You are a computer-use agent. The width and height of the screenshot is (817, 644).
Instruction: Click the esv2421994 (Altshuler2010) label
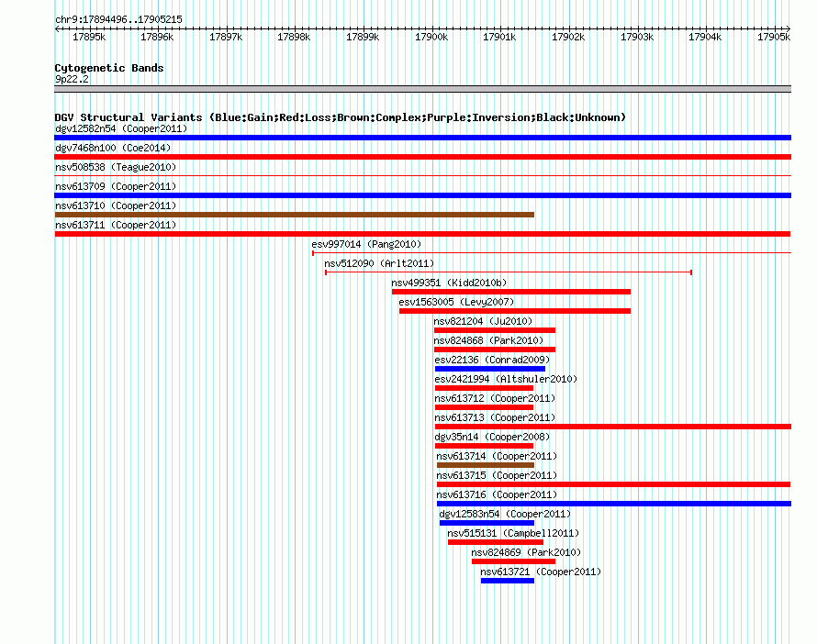point(506,379)
